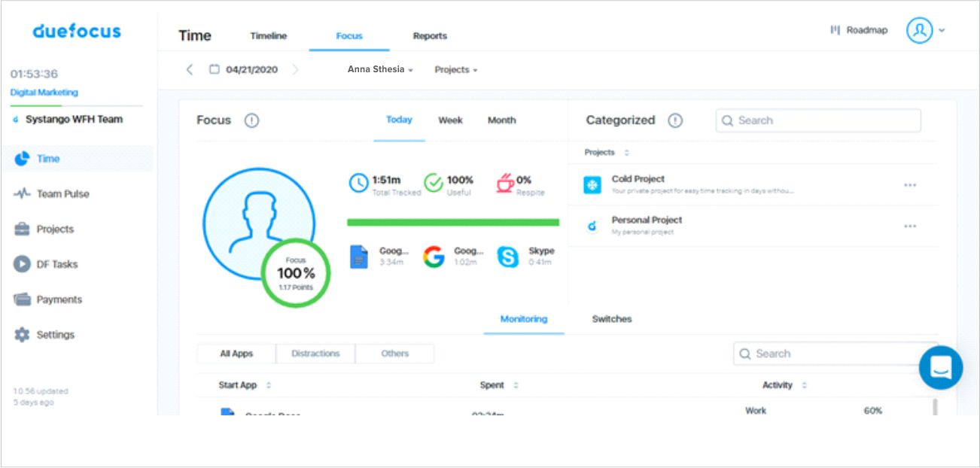The width and height of the screenshot is (980, 468).
Task: Open Payments wallet icon
Action: [x=22, y=299]
